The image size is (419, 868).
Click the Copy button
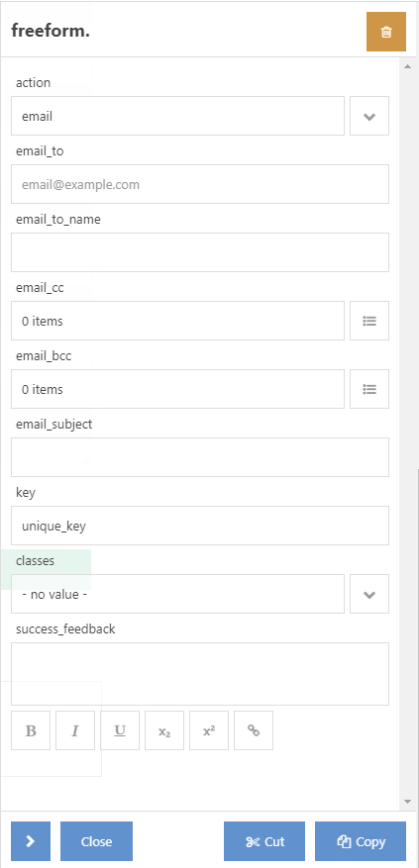tap(361, 841)
